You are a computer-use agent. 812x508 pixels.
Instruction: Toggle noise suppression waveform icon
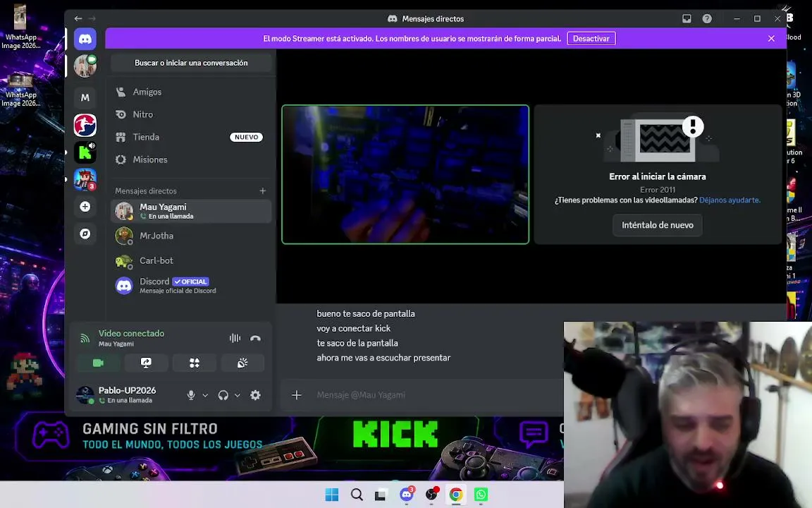click(x=235, y=338)
